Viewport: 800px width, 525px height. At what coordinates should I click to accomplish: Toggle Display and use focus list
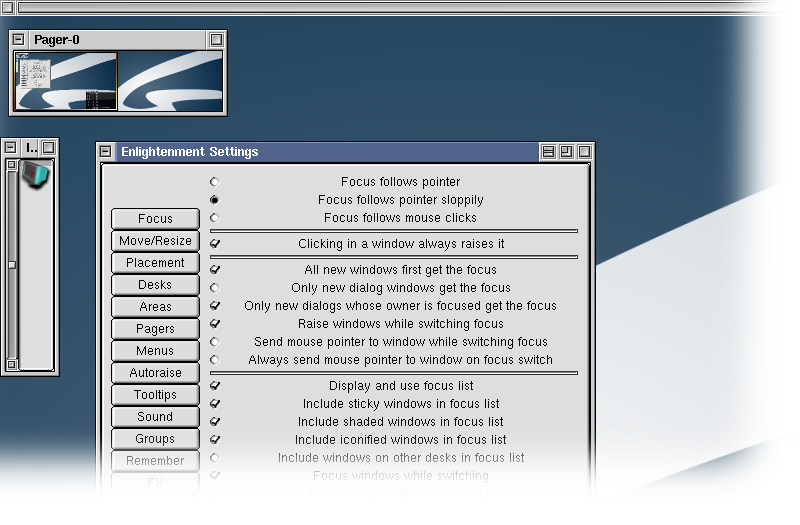click(x=215, y=385)
